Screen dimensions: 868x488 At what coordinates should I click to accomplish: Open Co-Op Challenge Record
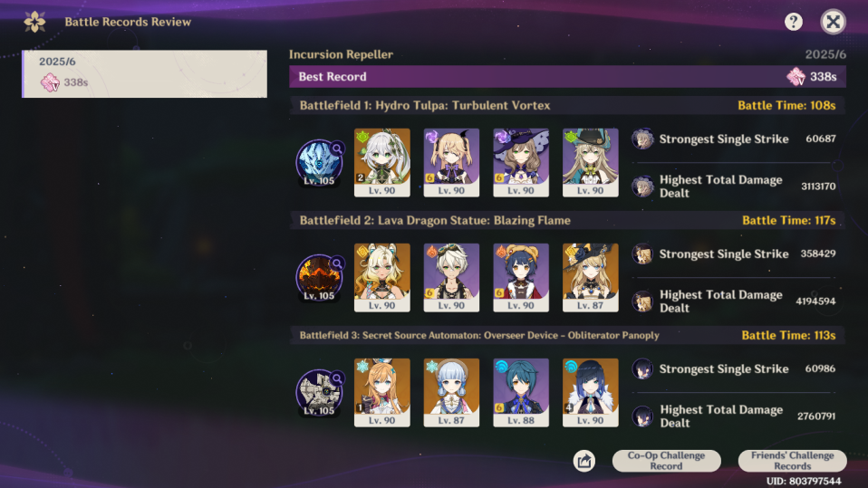tap(666, 460)
